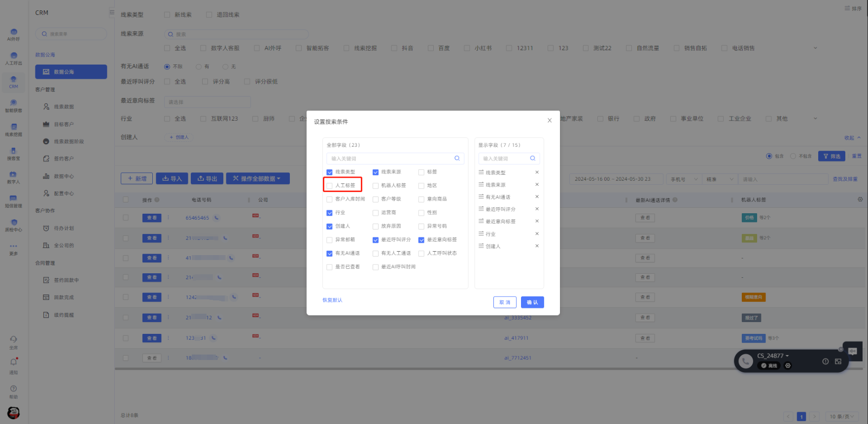The height and width of the screenshot is (424, 868).
Task: Click the 显示字段 keyword search field
Action: (x=505, y=159)
